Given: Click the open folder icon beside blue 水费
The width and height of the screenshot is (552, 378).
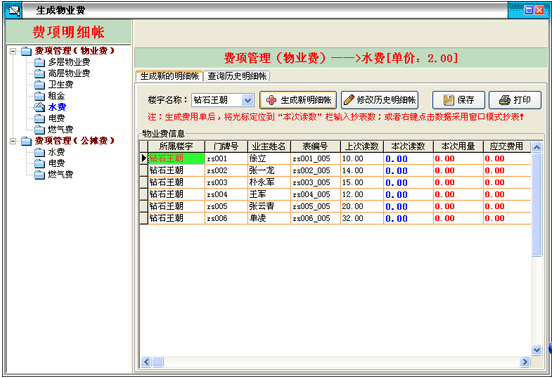Looking at the screenshot, I should tap(39, 107).
